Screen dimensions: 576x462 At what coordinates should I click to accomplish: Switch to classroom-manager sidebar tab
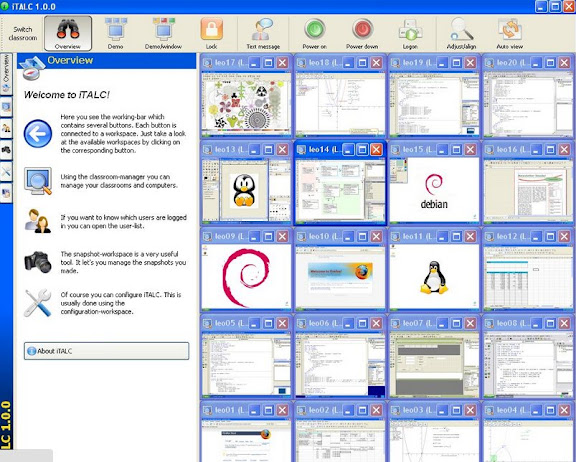point(6,107)
